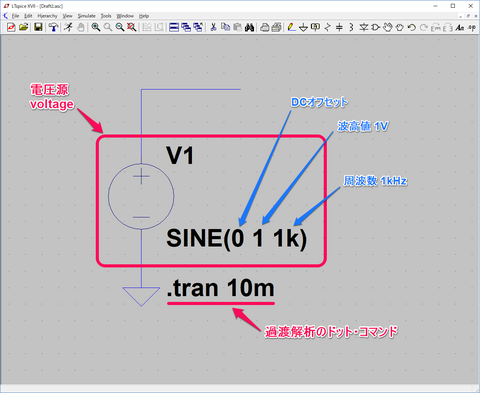
Task: Open the Control Panel hammer icon
Action: tap(53, 27)
